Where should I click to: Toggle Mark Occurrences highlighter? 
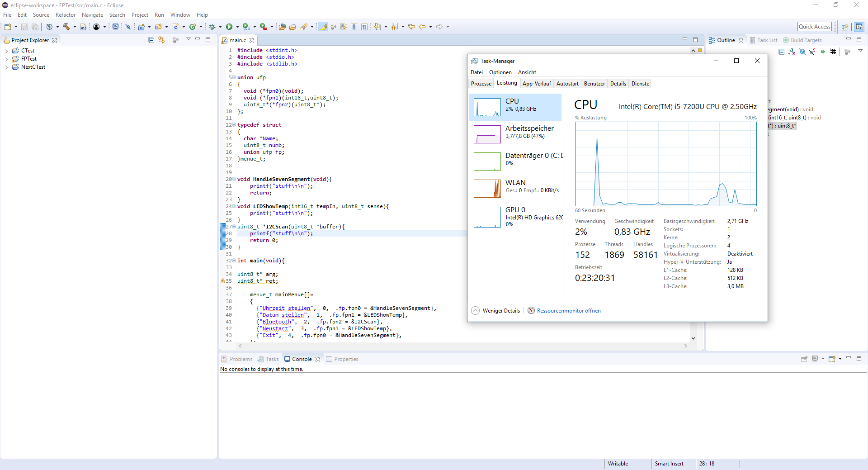pyautogui.click(x=323, y=27)
